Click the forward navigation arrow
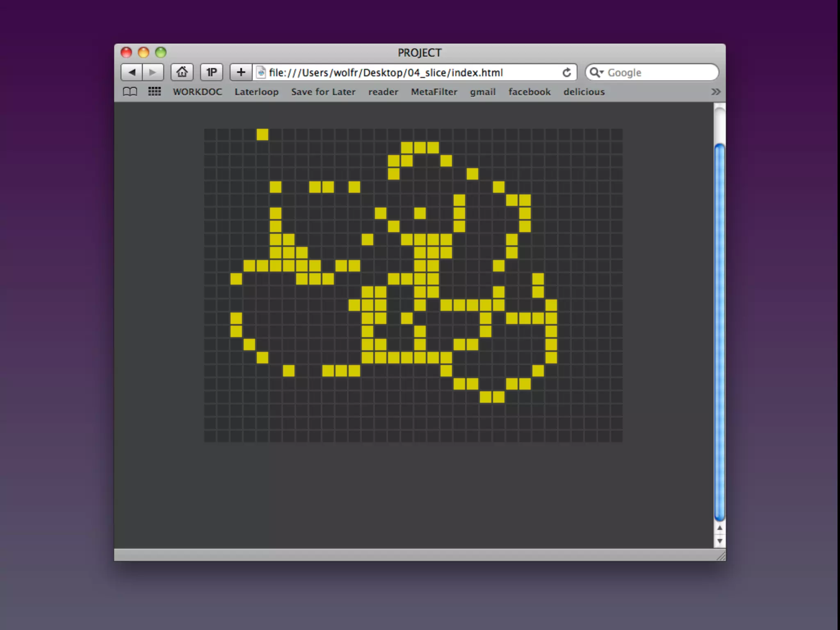 (153, 73)
